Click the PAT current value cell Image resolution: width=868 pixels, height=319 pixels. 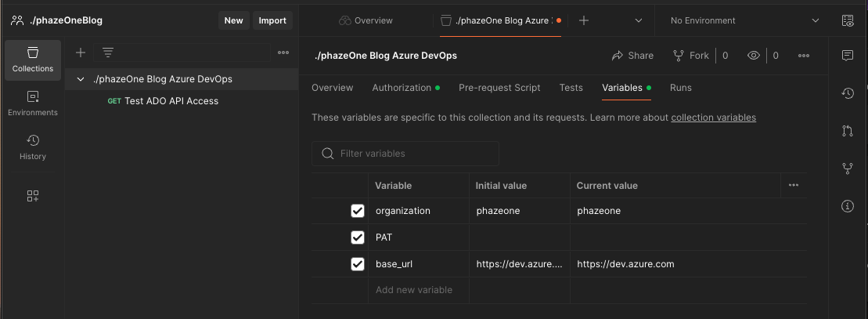[x=689, y=237]
